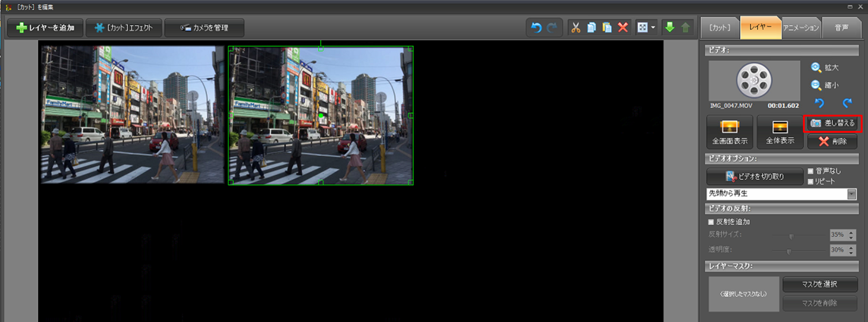This screenshot has width=868, height=322.
Task: Open the alignment dropdown arrow in toolbar
Action: 653,28
